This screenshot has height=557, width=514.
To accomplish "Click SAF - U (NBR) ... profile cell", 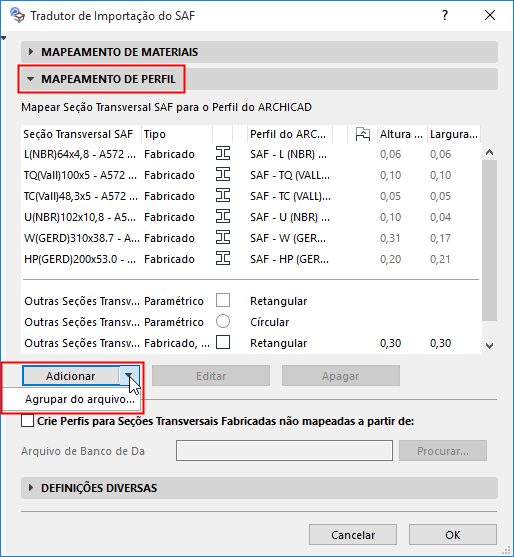I will 290,217.
